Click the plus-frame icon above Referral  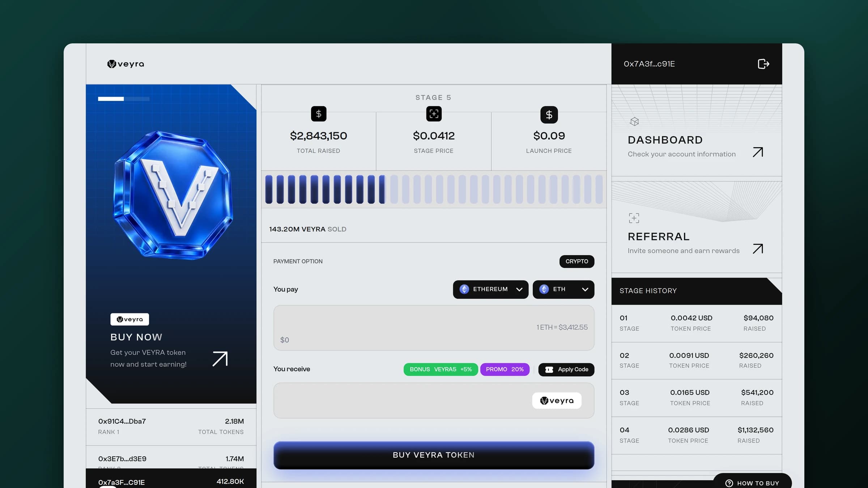[634, 218]
